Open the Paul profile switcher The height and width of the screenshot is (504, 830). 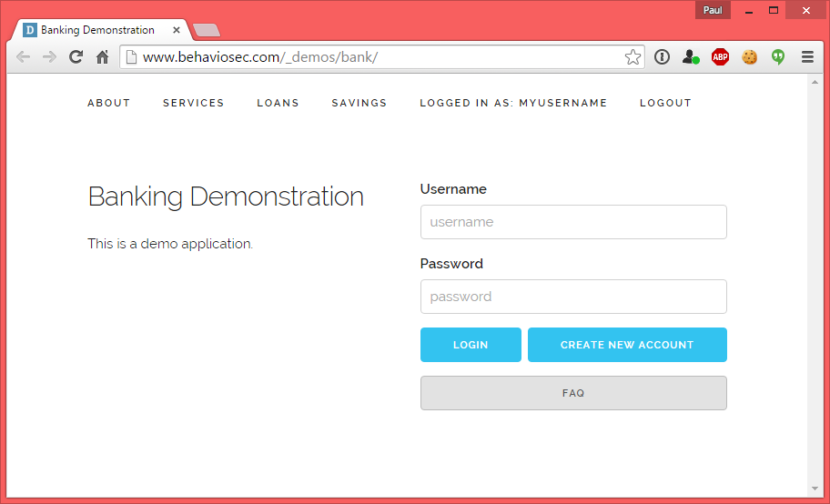click(x=713, y=10)
